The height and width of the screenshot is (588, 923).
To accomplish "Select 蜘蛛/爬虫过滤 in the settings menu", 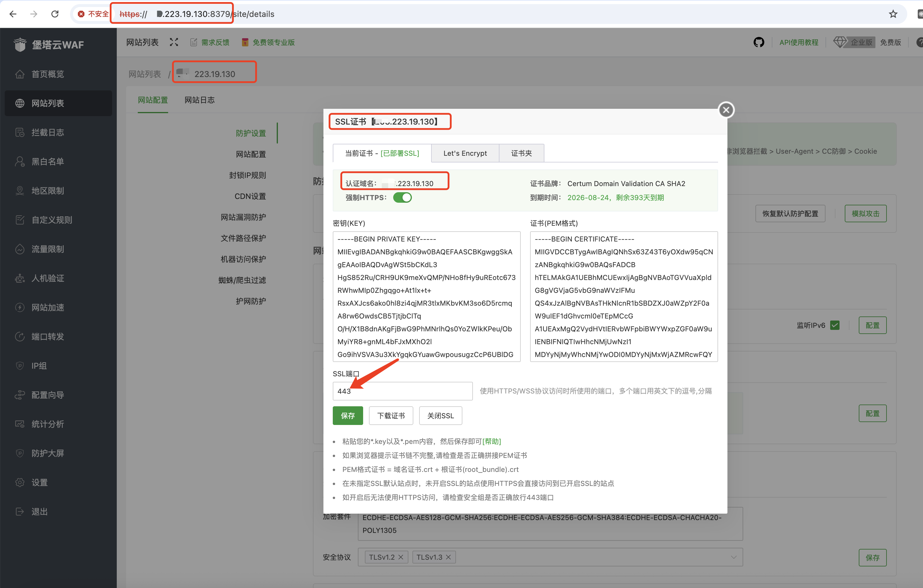I will [242, 280].
